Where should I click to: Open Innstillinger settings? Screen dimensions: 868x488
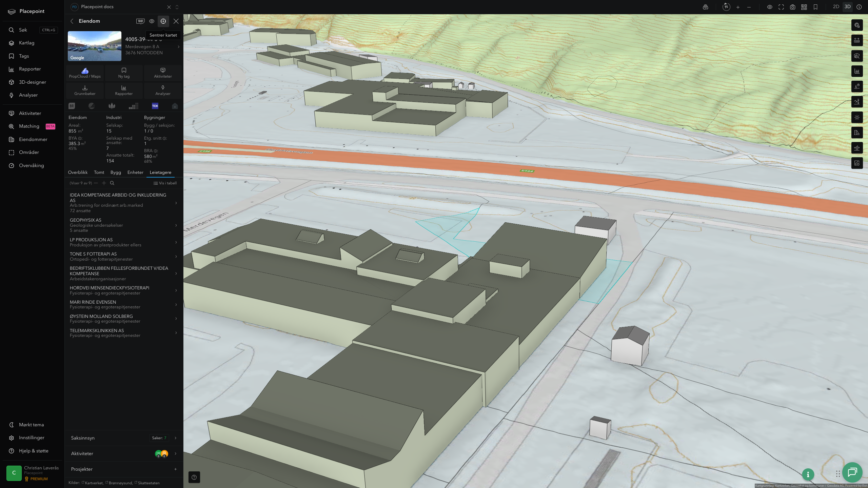click(x=32, y=438)
